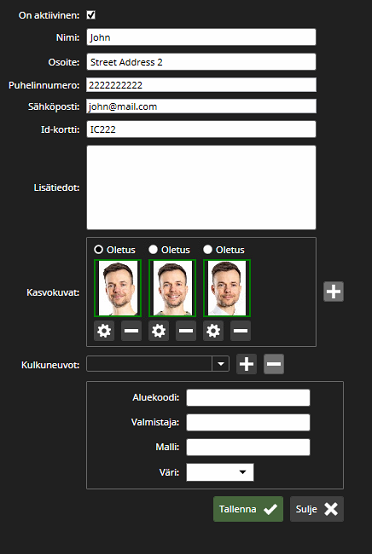The width and height of the screenshot is (372, 554).
Task: Select the first face thumbnail
Action: [x=118, y=288]
